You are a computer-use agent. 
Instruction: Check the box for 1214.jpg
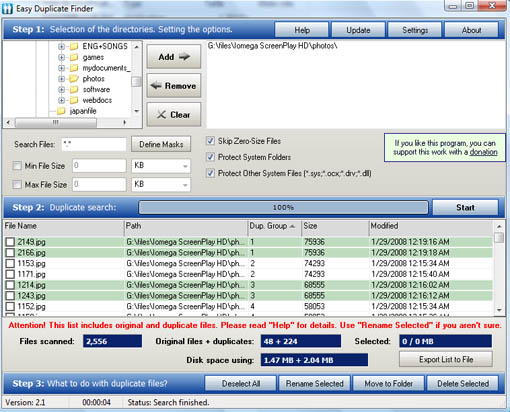pyautogui.click(x=10, y=285)
